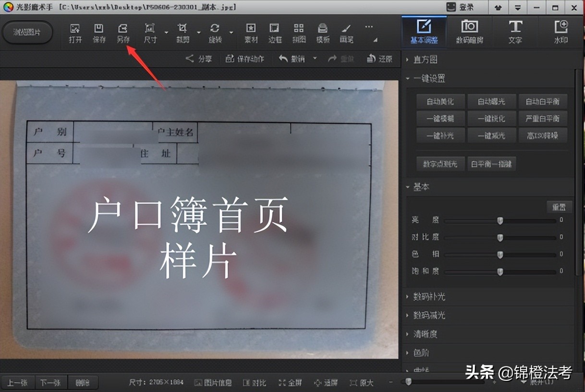The width and height of the screenshot is (585, 392).
Task: Click the 一键补光 fill light button
Action: point(440,135)
